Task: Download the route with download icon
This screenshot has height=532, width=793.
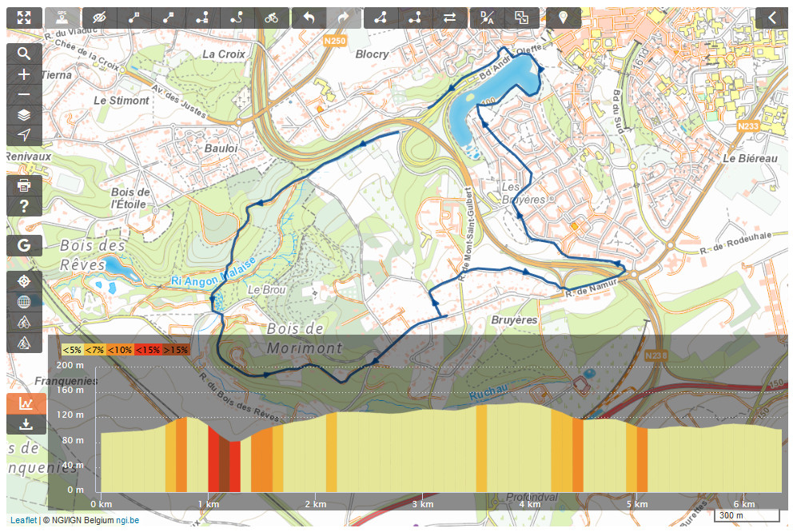Action: [26, 424]
